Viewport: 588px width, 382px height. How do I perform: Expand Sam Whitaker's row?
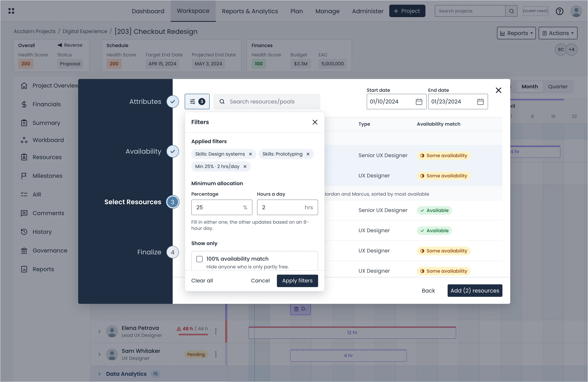[99, 354]
